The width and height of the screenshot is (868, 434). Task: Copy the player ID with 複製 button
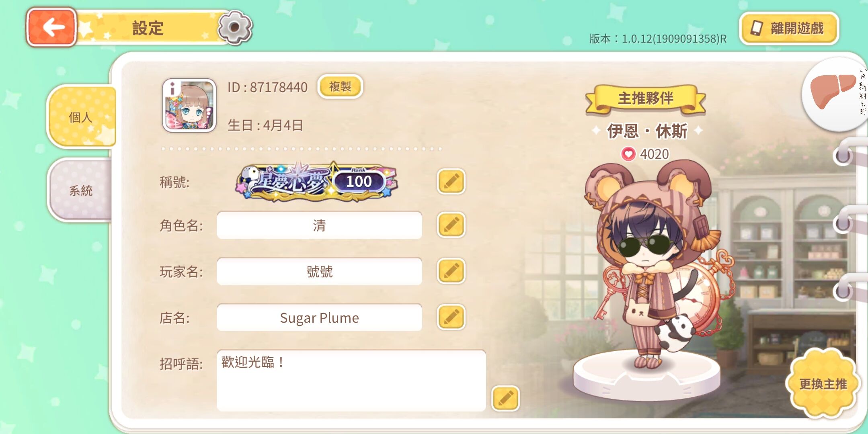pos(340,86)
